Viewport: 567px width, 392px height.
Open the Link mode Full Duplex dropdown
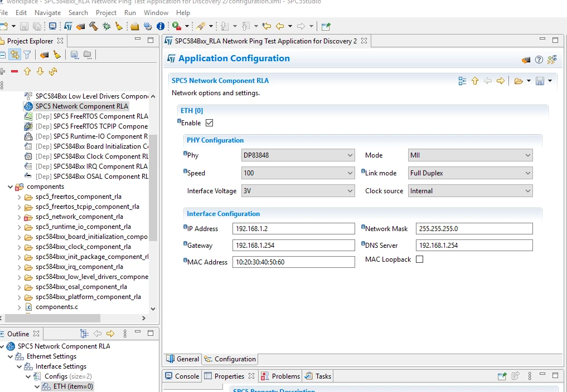coord(470,173)
